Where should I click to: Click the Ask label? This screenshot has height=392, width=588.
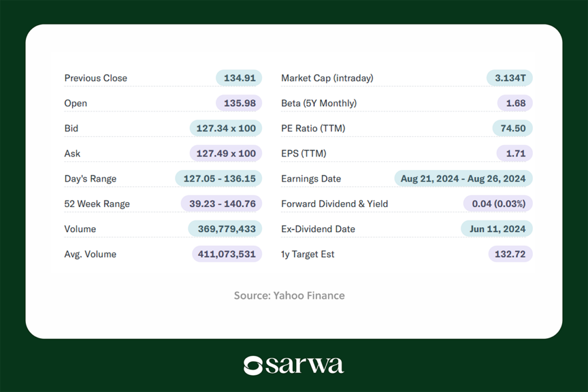click(x=72, y=153)
